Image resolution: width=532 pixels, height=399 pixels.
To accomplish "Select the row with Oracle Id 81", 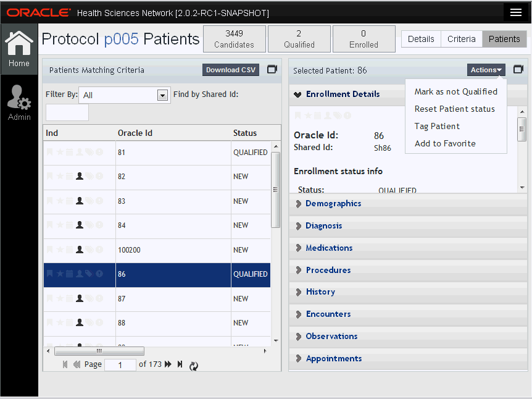I will coord(157,153).
